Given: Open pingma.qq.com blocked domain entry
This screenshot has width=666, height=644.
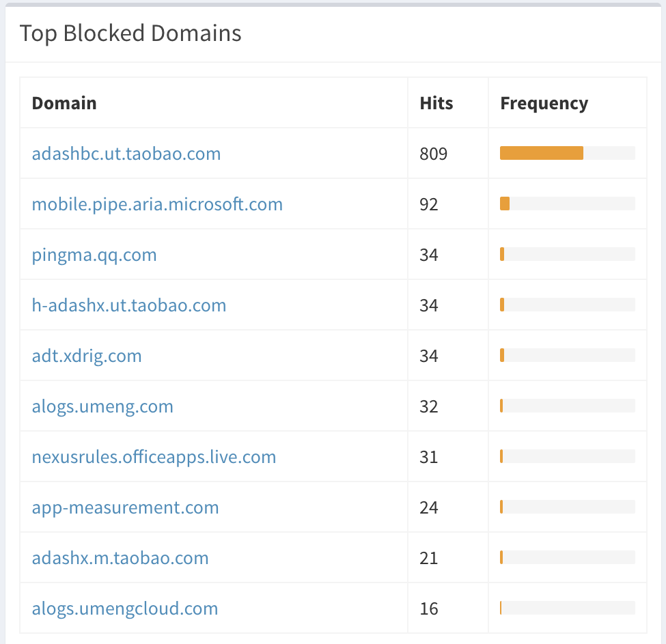Looking at the screenshot, I should [x=94, y=255].
